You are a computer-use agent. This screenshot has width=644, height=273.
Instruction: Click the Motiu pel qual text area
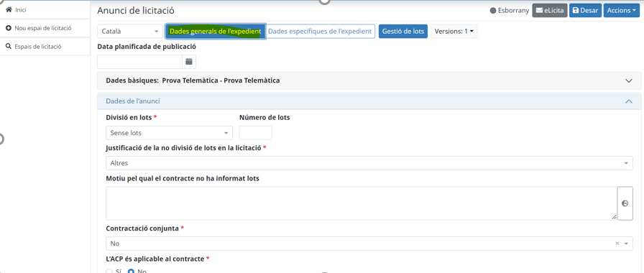click(x=362, y=203)
